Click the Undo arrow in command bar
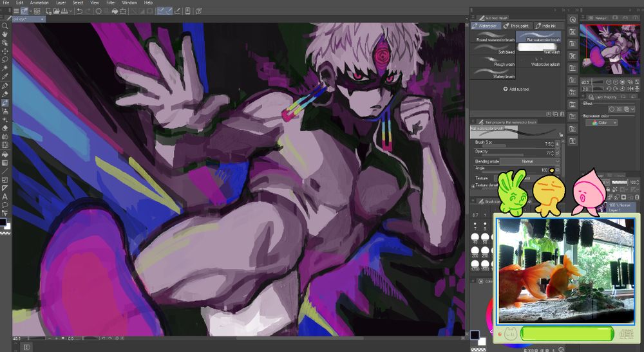 (79, 11)
